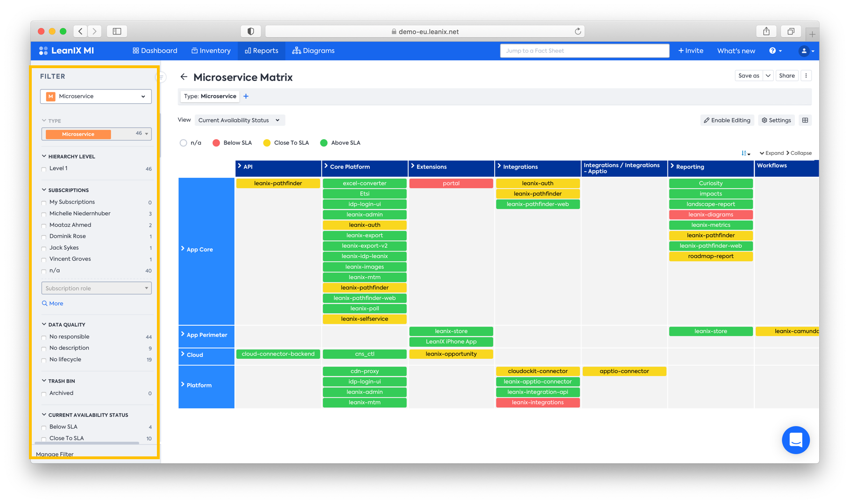The width and height of the screenshot is (850, 504).
Task: Click the Safari privacy shield icon
Action: tap(251, 31)
